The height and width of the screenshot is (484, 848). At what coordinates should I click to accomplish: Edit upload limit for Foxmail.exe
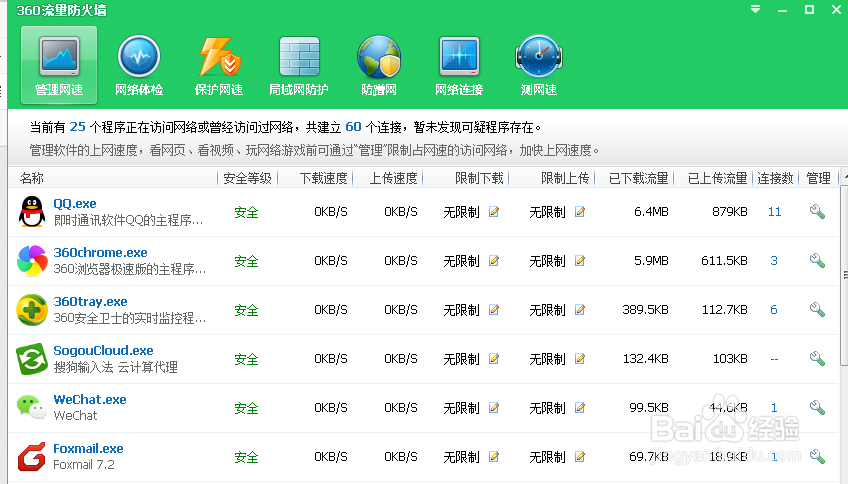tap(580, 457)
